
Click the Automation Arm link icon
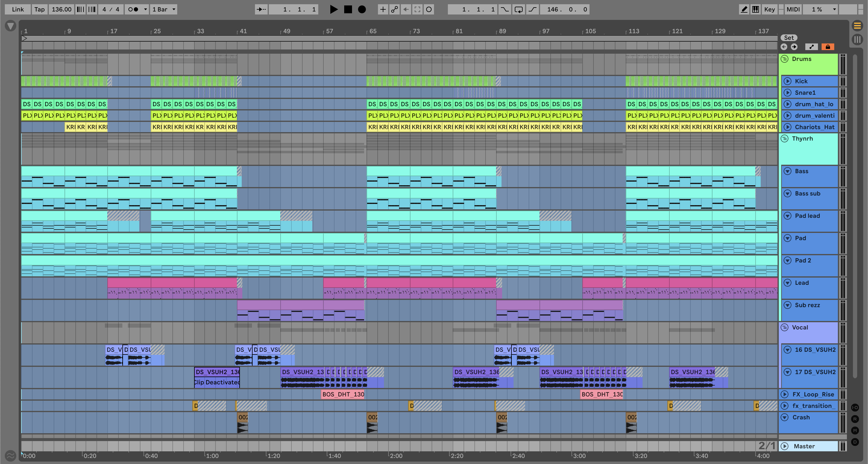(x=394, y=9)
